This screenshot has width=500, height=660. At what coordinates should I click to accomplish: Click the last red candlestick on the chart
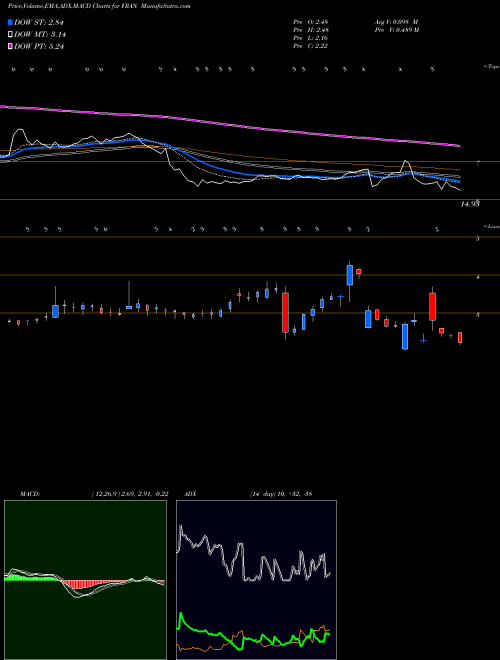[460, 338]
